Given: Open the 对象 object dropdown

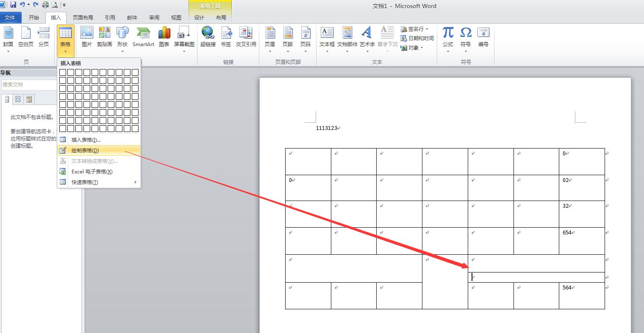Looking at the screenshot, I should 412,48.
